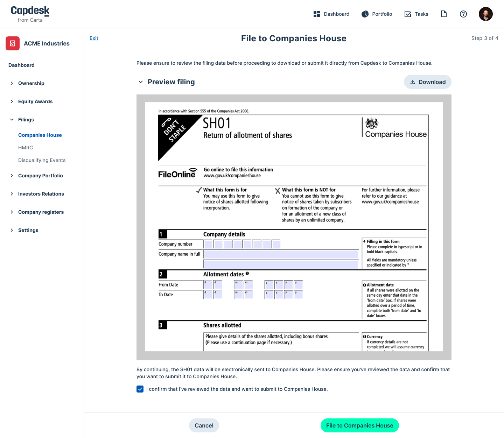
Task: Select Disqualifying Events in the sidebar
Action: [x=42, y=160]
